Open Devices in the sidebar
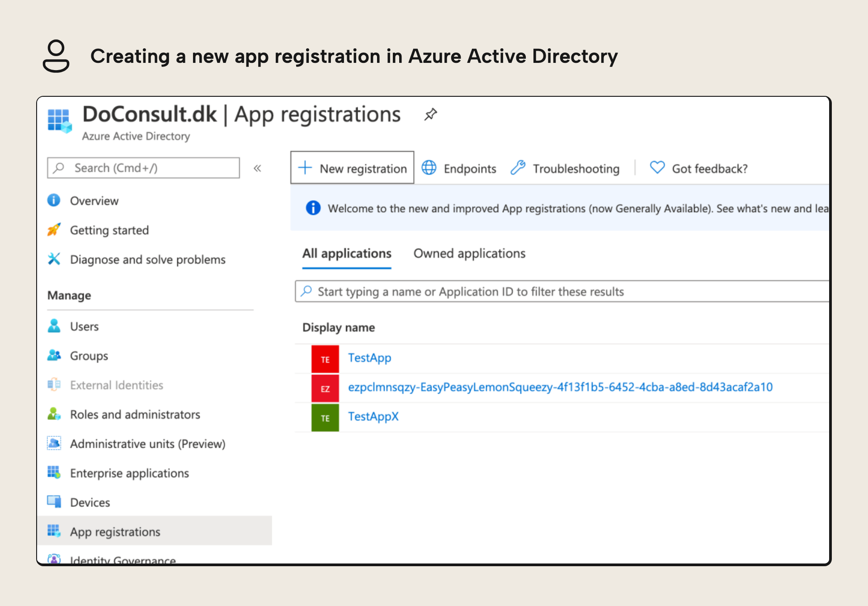This screenshot has width=868, height=606. 90,502
